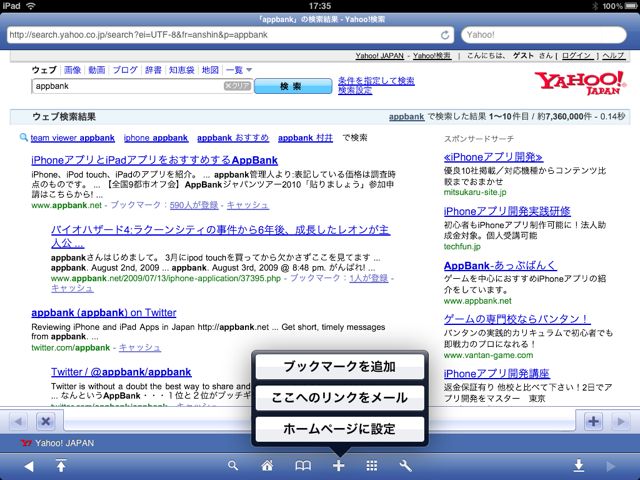Close tab with the X button
640x480 pixels.
pyautogui.click(x=45, y=421)
